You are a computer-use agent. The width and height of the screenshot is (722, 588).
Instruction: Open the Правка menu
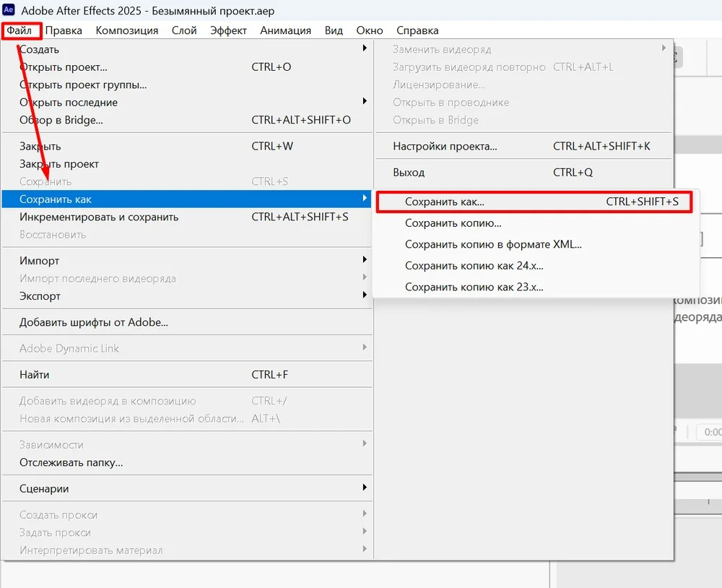click(64, 30)
